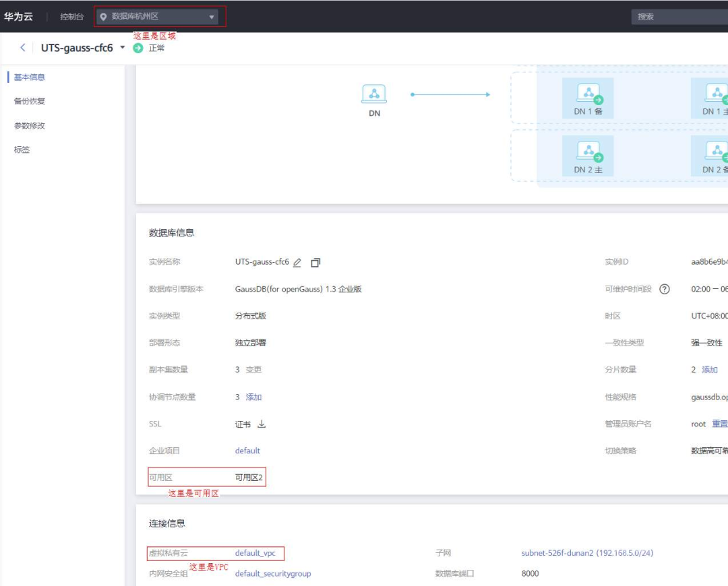Click 添加 next to 分片数量

point(709,370)
